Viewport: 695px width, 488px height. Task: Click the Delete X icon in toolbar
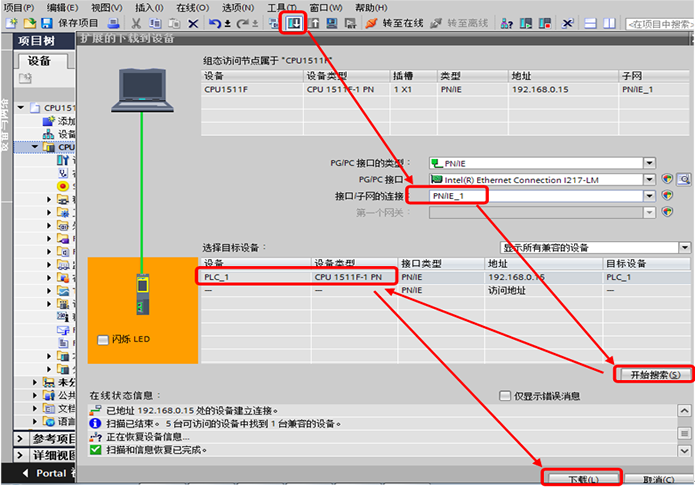click(x=193, y=23)
